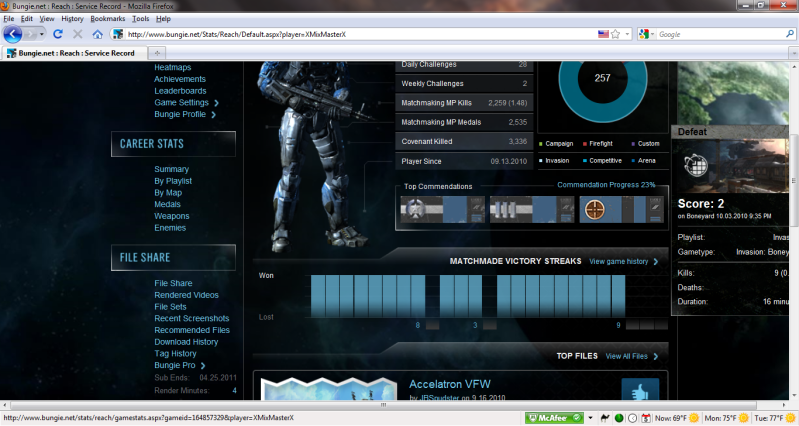Select the crosshair commendation icon
This screenshot has height=426, width=799.
(x=595, y=209)
